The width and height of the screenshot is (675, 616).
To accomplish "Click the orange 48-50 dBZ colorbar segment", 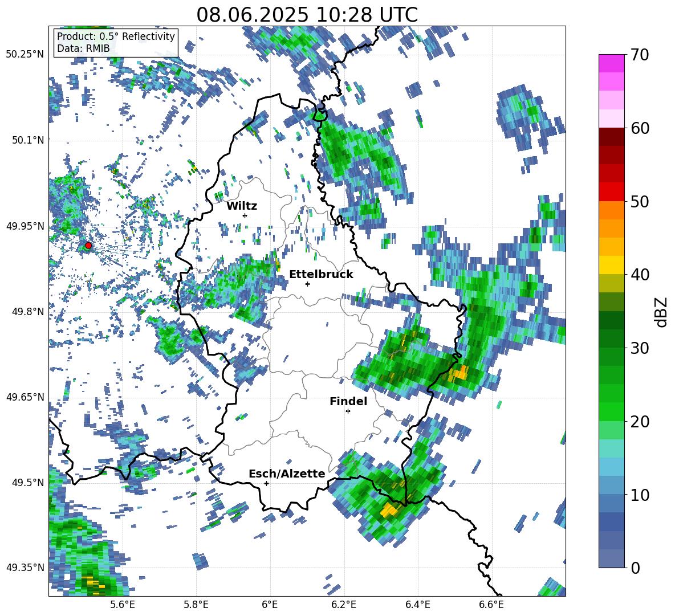I will pyautogui.click(x=611, y=210).
